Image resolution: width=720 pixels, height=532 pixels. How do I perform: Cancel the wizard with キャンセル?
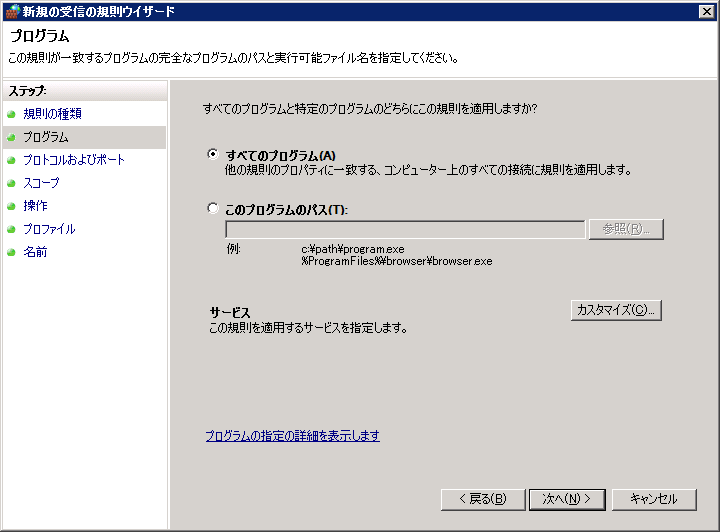(653, 498)
